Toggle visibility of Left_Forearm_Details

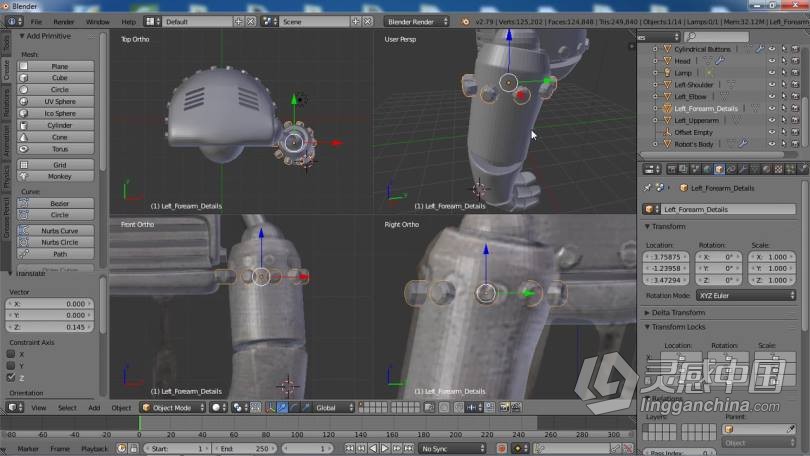772,108
